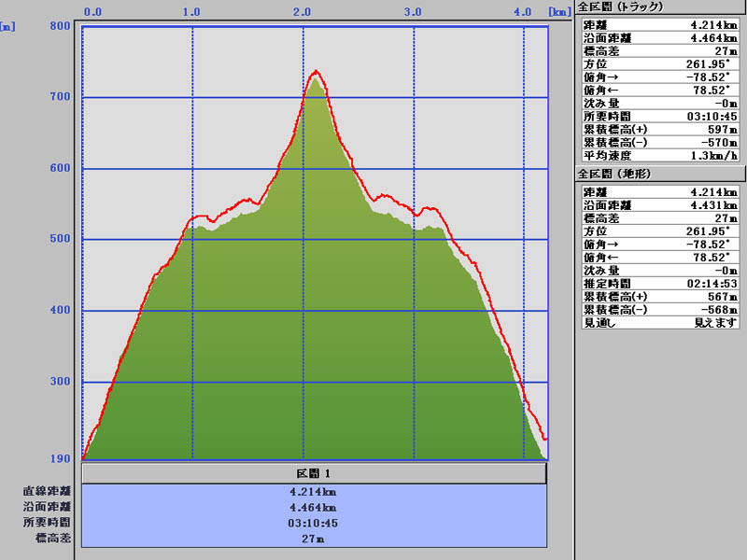Click the peak of the red track line
The width and height of the screenshot is (747, 560).
tap(317, 71)
